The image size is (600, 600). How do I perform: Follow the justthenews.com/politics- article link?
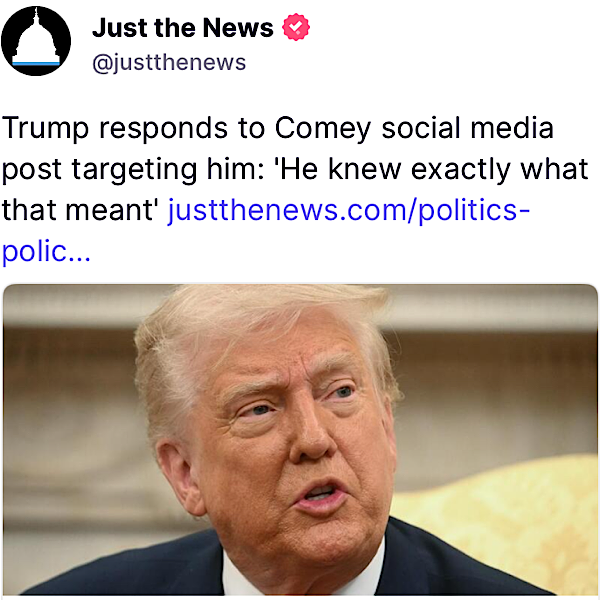click(x=349, y=210)
